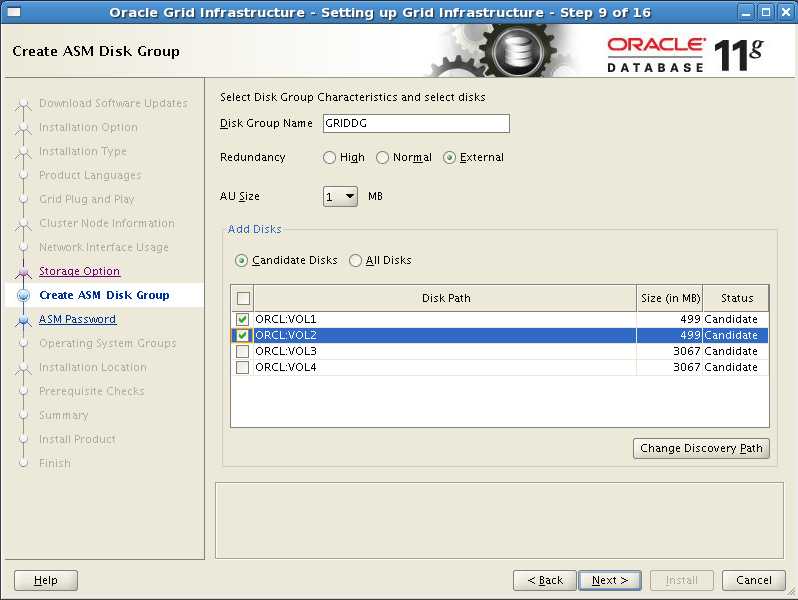The width and height of the screenshot is (798, 600).
Task: Switch to All Disks view
Action: [x=355, y=261]
